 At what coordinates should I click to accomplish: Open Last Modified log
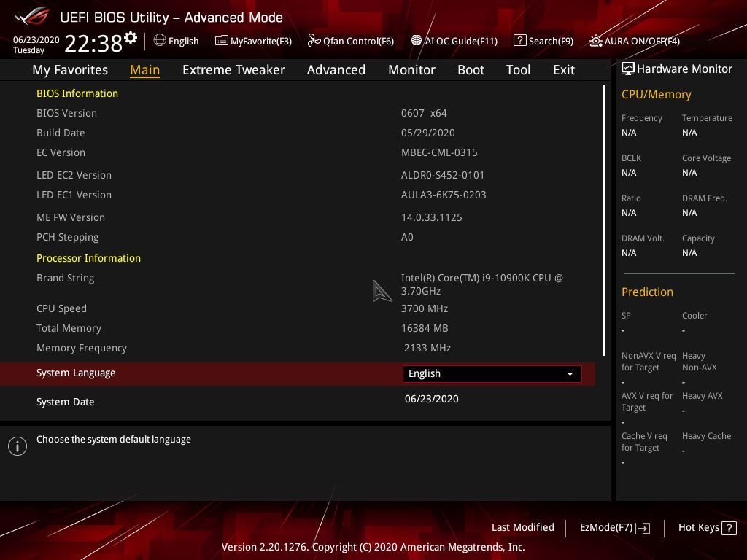(522, 528)
